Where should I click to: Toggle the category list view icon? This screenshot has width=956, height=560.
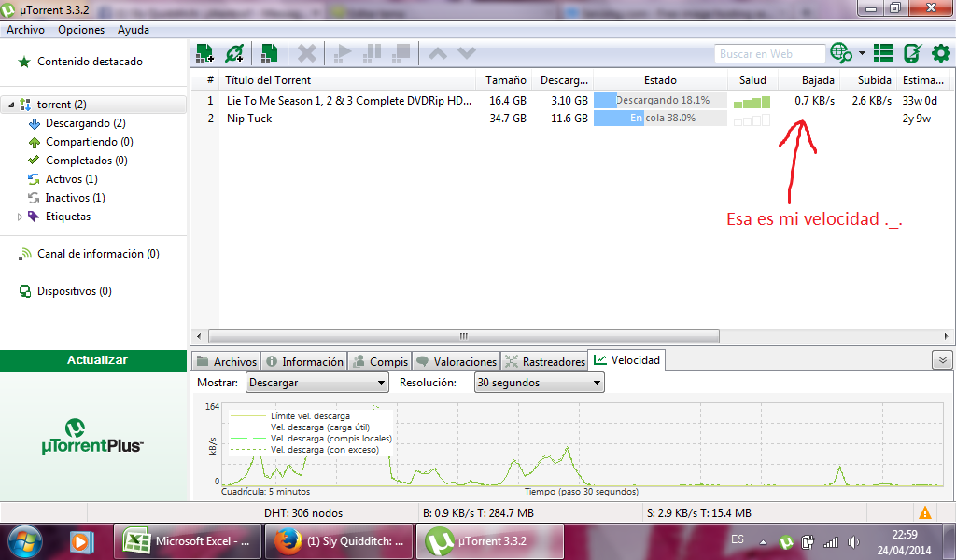click(883, 53)
